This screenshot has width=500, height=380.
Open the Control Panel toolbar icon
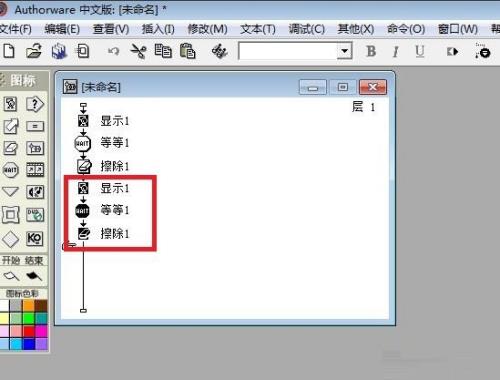[x=483, y=51]
